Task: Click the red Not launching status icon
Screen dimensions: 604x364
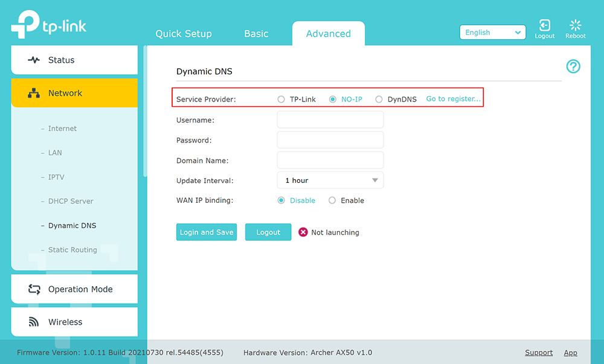Action: 303,232
